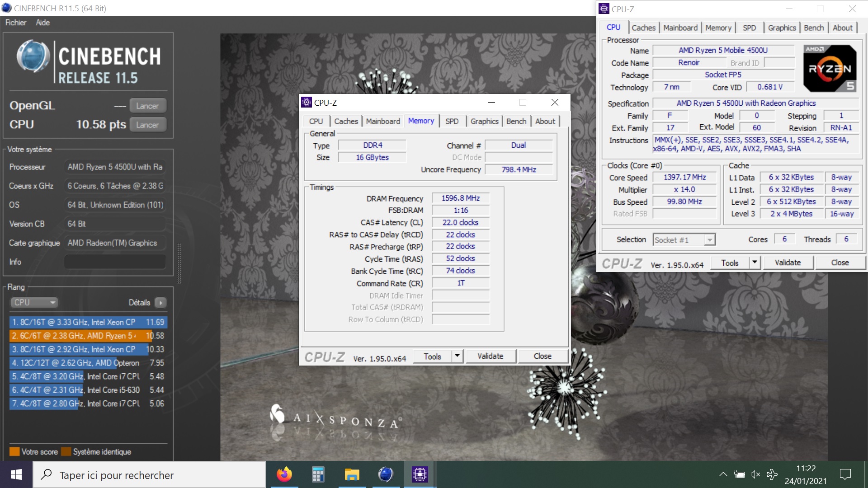
Task: Click Tools button in right CPU-Z window
Action: point(730,263)
